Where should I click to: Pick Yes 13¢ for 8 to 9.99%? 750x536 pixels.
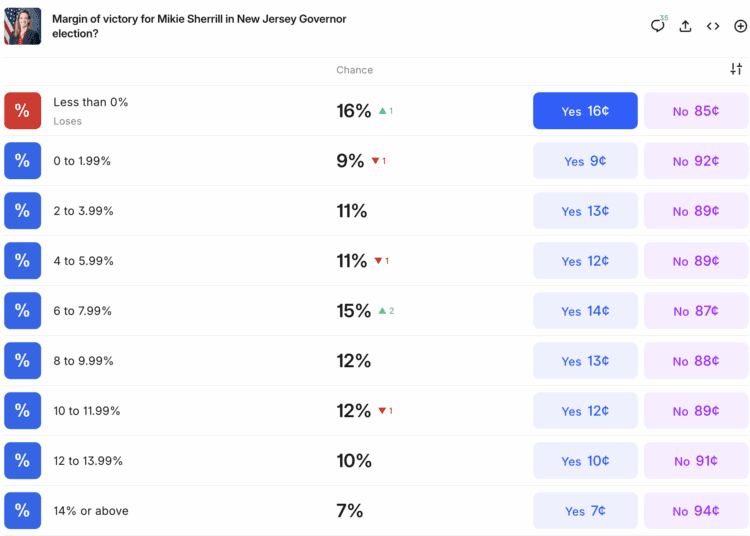coord(585,361)
